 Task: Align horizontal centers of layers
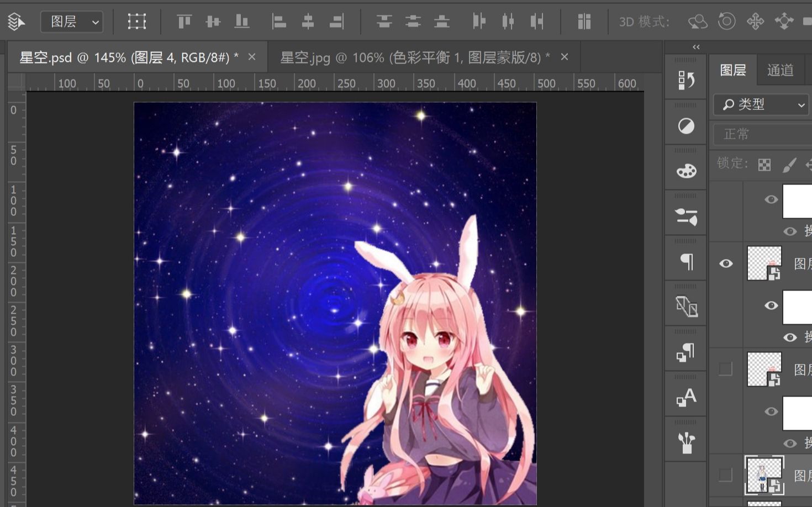[x=308, y=22]
